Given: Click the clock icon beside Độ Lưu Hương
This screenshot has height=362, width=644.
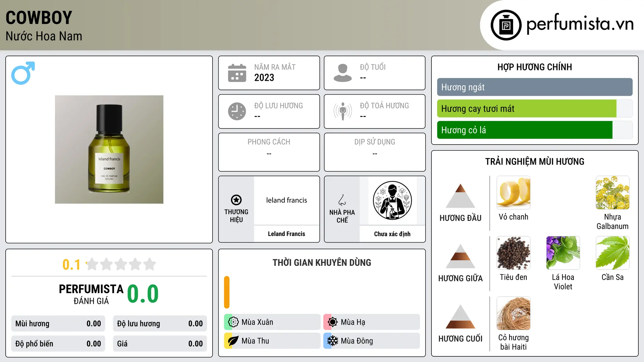Looking at the screenshot, I should click(x=237, y=111).
